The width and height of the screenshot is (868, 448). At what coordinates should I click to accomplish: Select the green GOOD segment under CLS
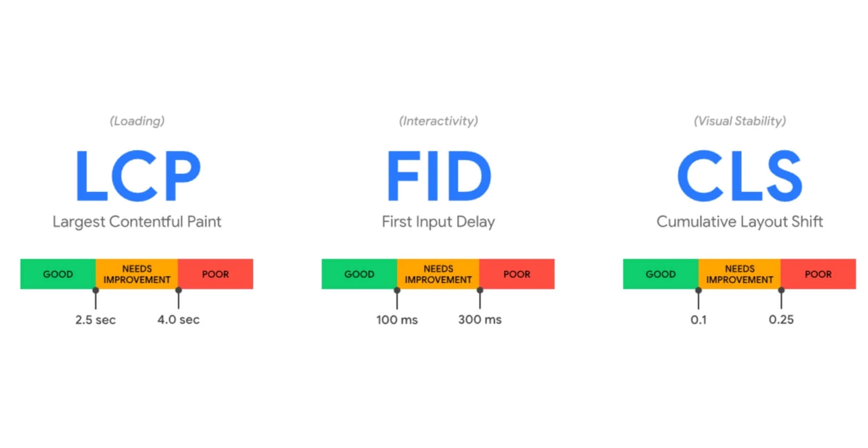tap(661, 274)
